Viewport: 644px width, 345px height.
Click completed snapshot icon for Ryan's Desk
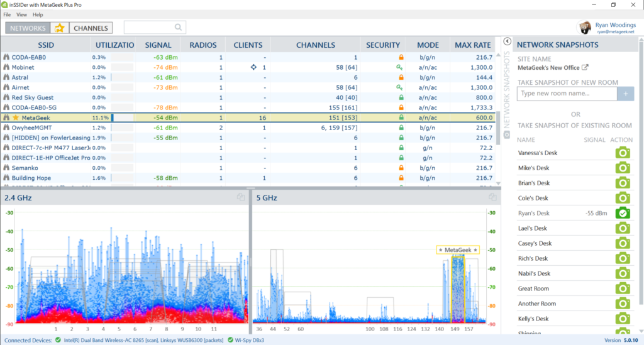[x=623, y=213]
